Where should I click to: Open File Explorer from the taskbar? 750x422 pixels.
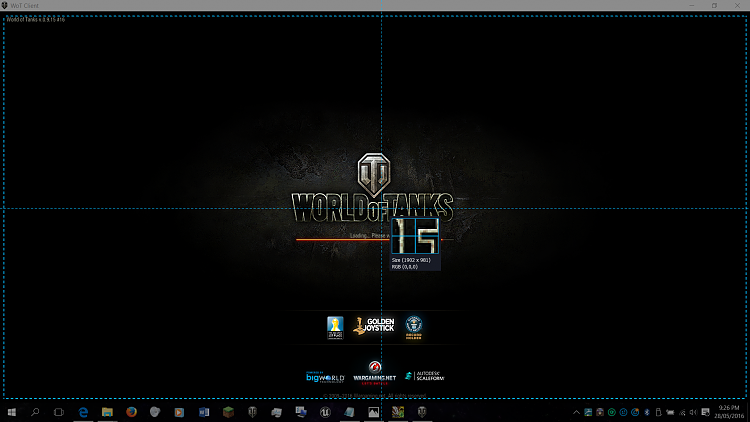[107, 412]
